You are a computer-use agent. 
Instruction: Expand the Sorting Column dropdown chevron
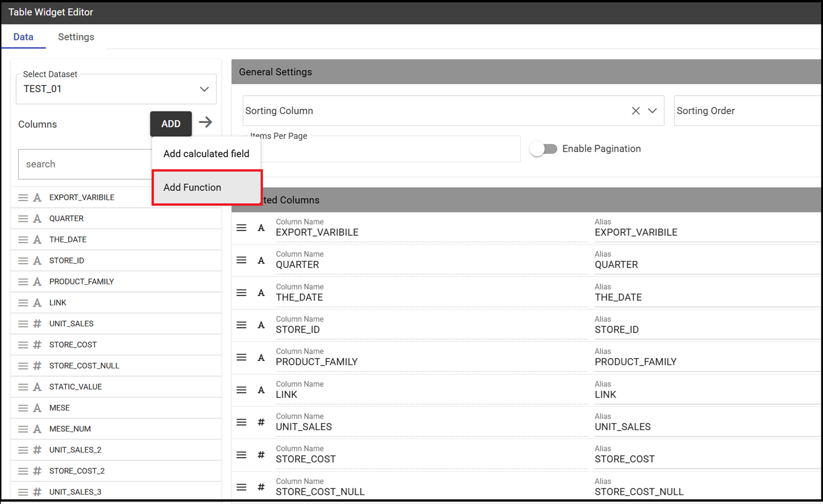pos(652,111)
